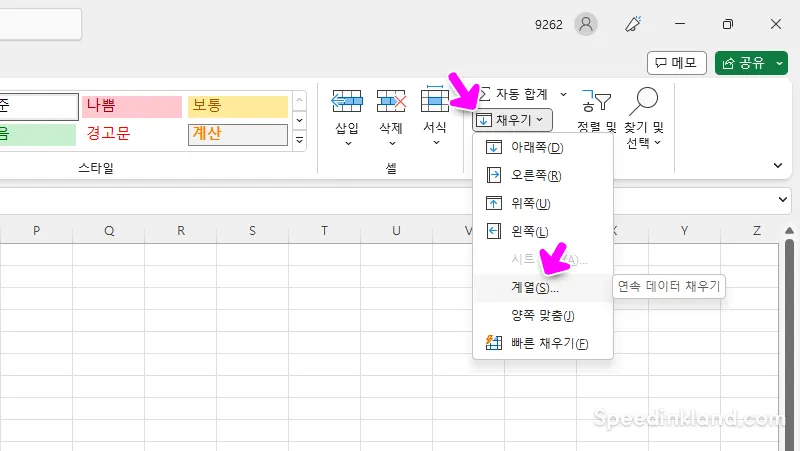Open the Find & Select magnifier (찾기 및 선택)
The height and width of the screenshot is (451, 800).
tap(644, 101)
